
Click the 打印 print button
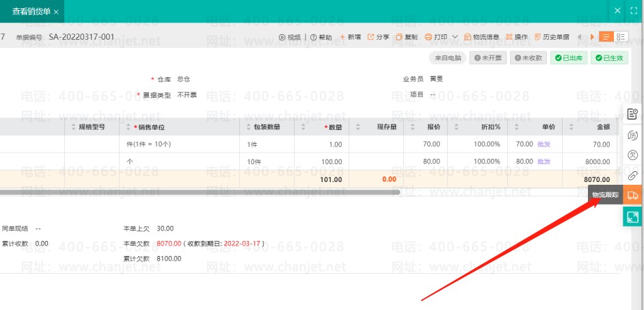click(x=436, y=37)
